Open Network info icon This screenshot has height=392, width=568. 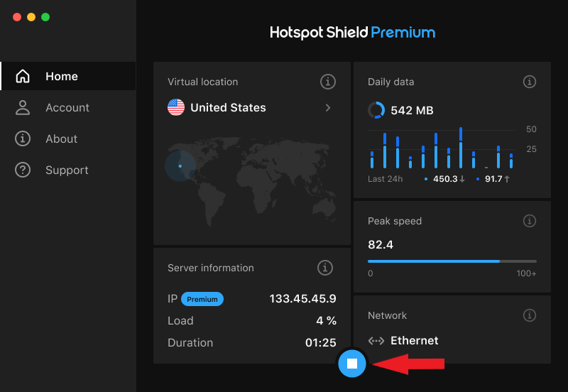coord(529,315)
